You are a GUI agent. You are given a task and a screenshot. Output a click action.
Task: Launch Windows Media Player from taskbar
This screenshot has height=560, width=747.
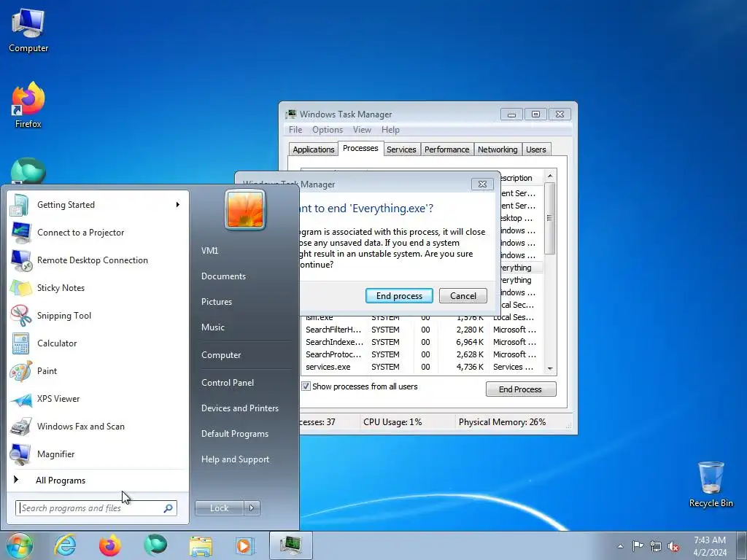coord(245,545)
